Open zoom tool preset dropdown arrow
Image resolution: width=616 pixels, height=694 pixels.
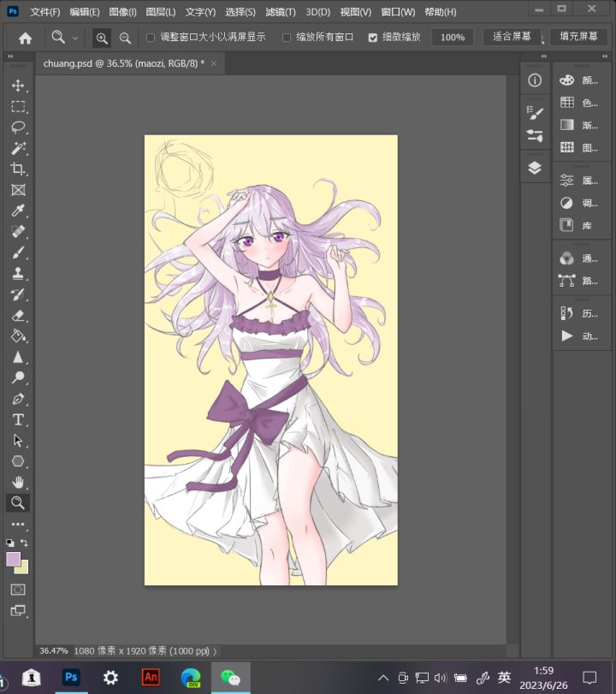coord(75,39)
